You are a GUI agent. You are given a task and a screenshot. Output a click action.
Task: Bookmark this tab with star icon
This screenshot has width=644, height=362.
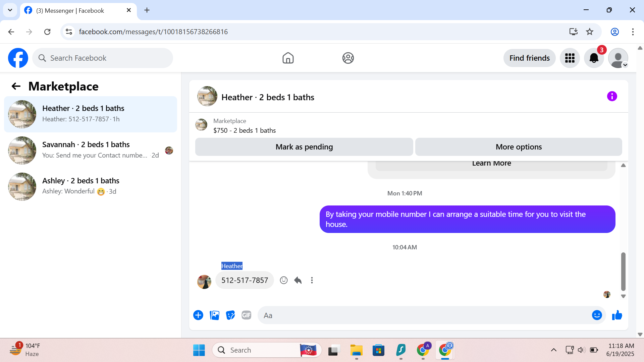click(589, 32)
